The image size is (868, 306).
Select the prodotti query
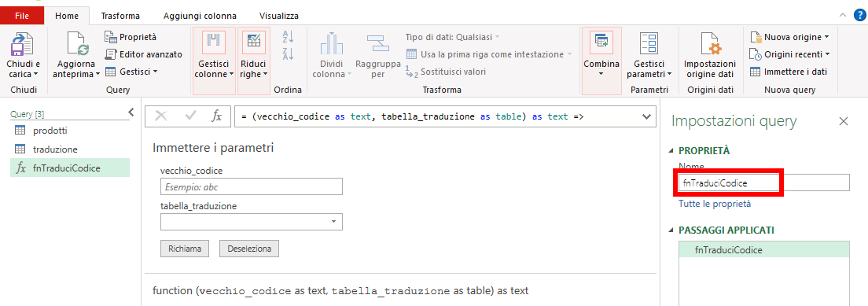(70, 131)
